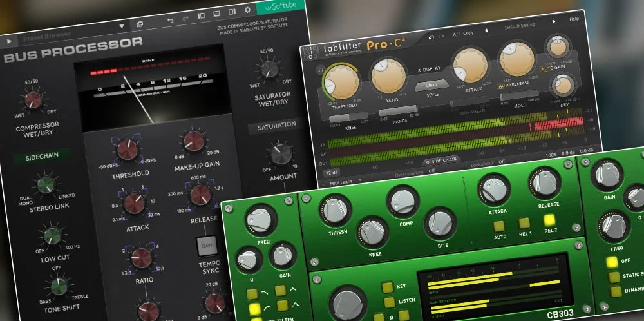Open Default Setting preset menu in Pro-C 2
The height and width of the screenshot is (321, 644).
[x=520, y=26]
